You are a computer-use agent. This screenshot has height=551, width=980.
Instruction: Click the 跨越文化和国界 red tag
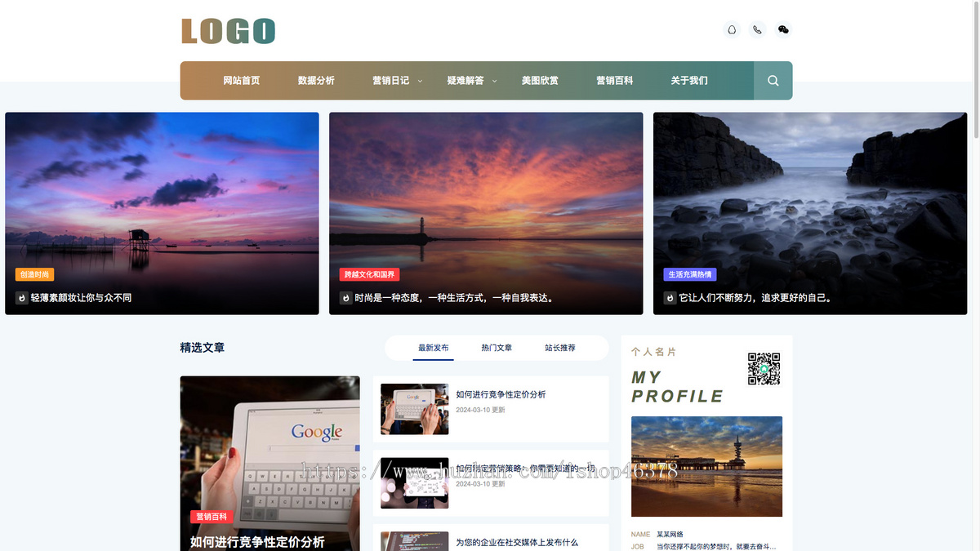(x=369, y=275)
